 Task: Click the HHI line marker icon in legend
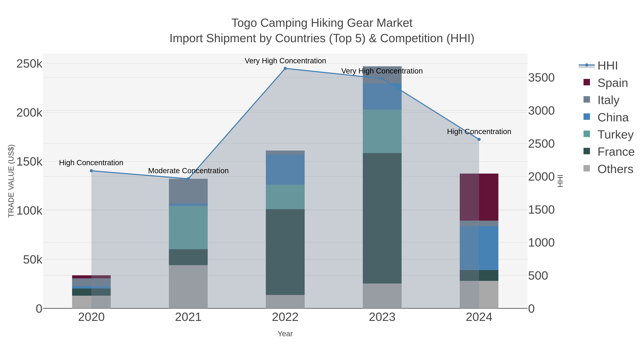click(587, 65)
